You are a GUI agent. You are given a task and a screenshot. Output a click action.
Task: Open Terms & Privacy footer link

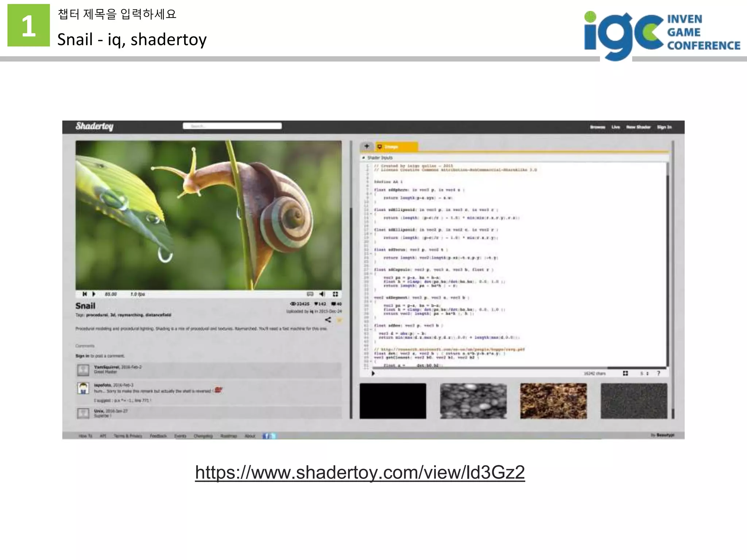pos(128,436)
